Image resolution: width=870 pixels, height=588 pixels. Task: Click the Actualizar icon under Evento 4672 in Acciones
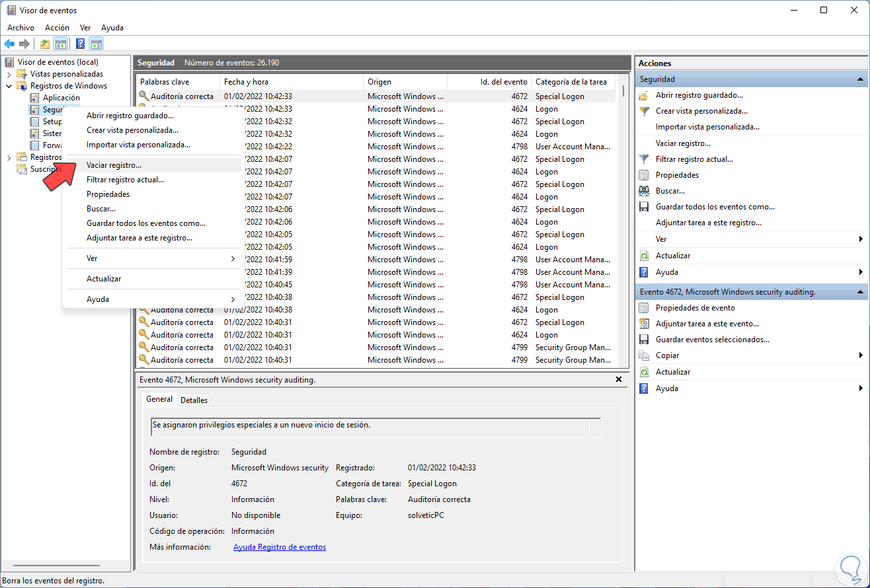coord(644,372)
